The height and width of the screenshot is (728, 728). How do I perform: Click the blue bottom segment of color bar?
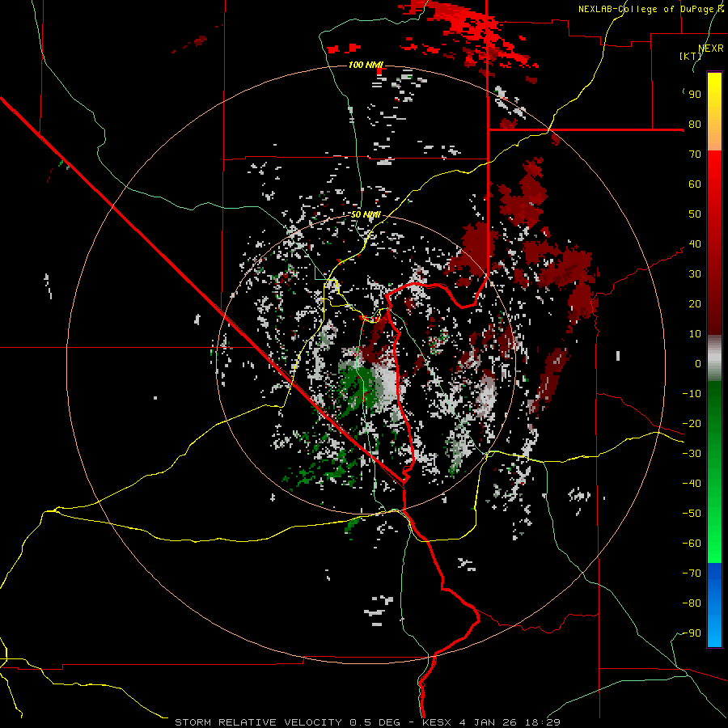[714, 604]
